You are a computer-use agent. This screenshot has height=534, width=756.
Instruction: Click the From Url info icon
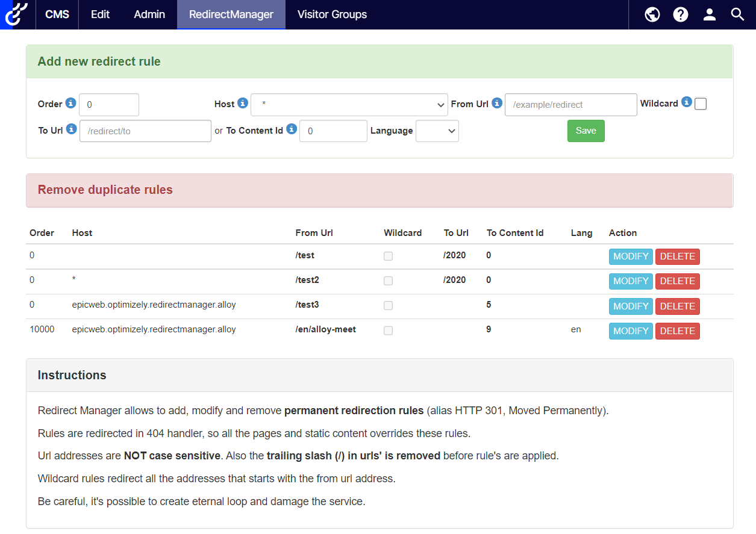pos(497,103)
